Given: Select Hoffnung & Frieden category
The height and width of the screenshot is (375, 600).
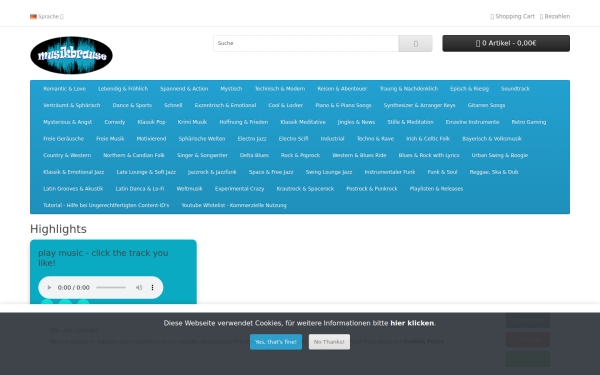Looking at the screenshot, I should [x=243, y=122].
